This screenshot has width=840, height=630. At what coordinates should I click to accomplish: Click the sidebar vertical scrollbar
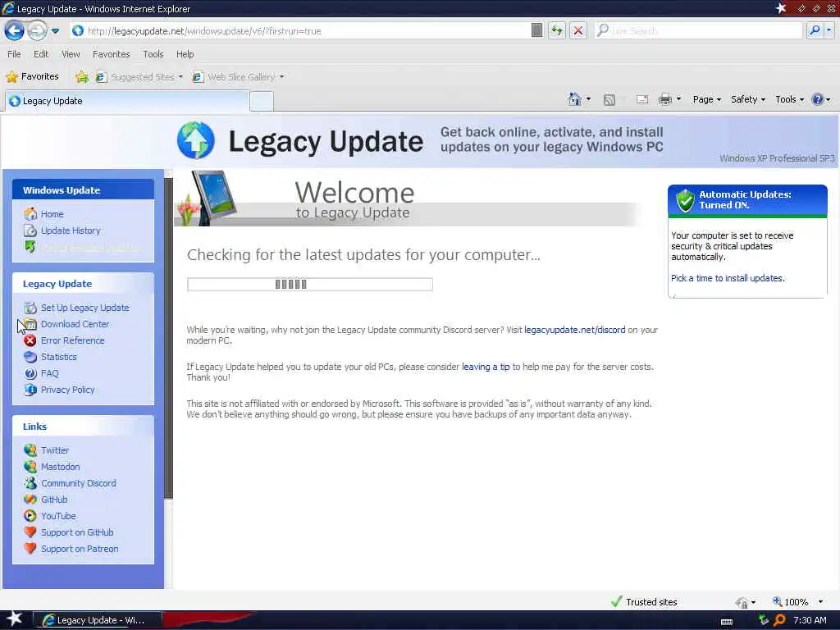(168, 337)
